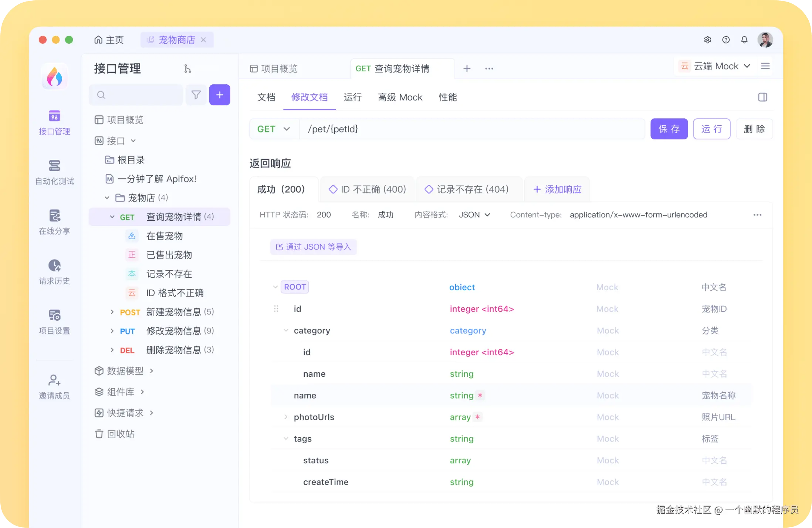Click 通过 JSON 等导入
Image resolution: width=812 pixels, height=528 pixels.
pos(313,247)
